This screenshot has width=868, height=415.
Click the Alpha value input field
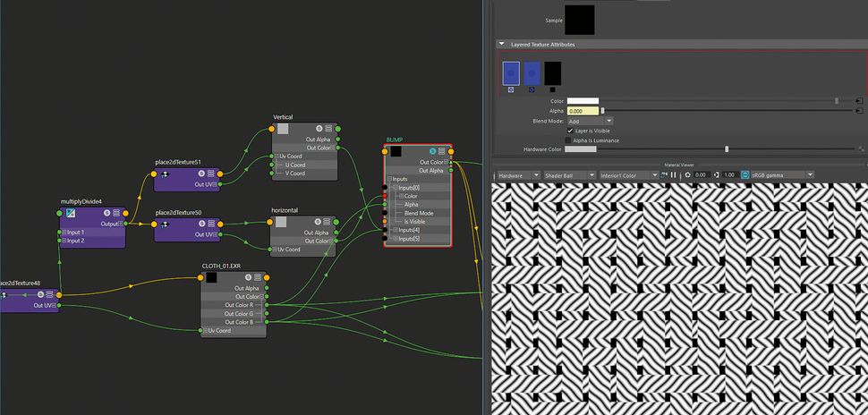coord(583,111)
